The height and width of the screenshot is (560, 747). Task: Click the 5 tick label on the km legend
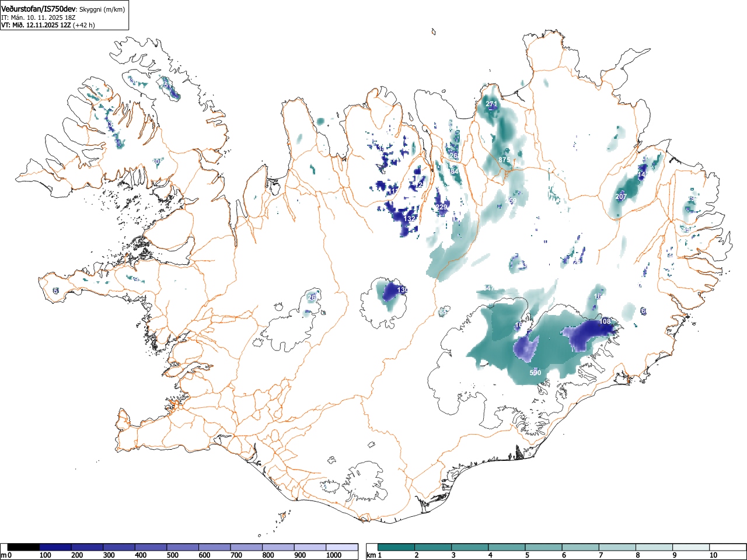(x=526, y=555)
